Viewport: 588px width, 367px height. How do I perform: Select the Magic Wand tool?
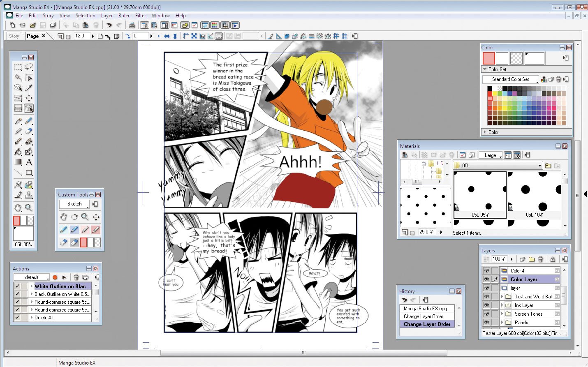(x=18, y=77)
